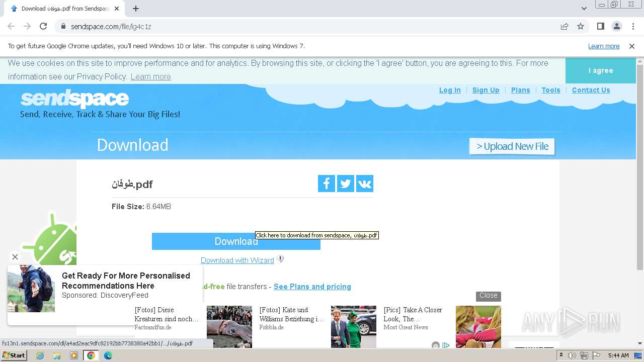Open File Explorer from taskbar
The image size is (644, 362).
pyautogui.click(x=57, y=355)
